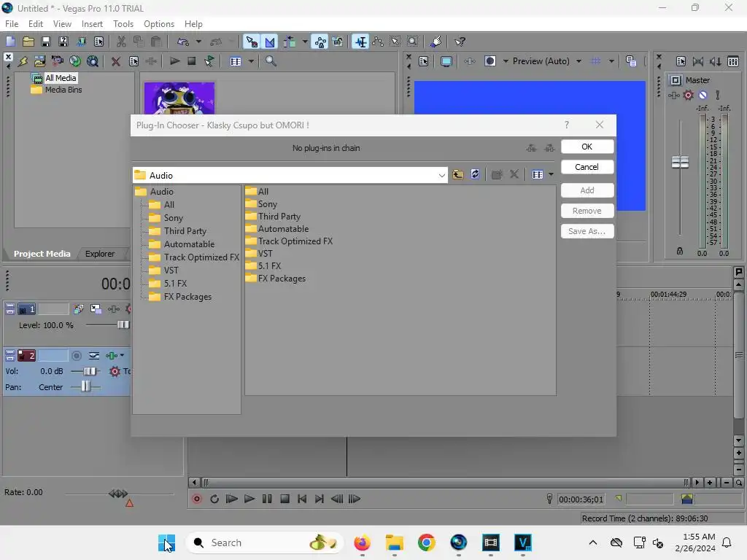Click Copy Snapshot to Clipboard icon
This screenshot has height=560, width=747.
[x=631, y=61]
